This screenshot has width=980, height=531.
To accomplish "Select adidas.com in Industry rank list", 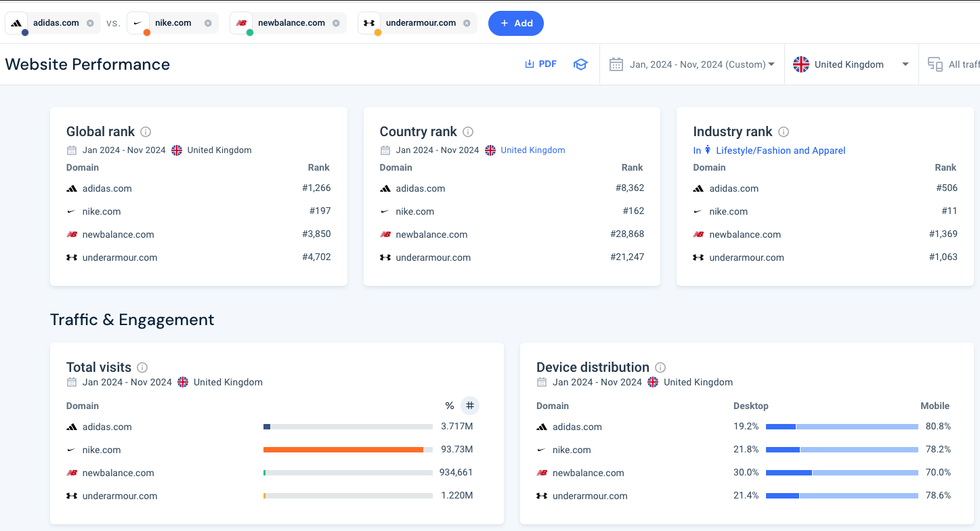I will click(x=734, y=189).
